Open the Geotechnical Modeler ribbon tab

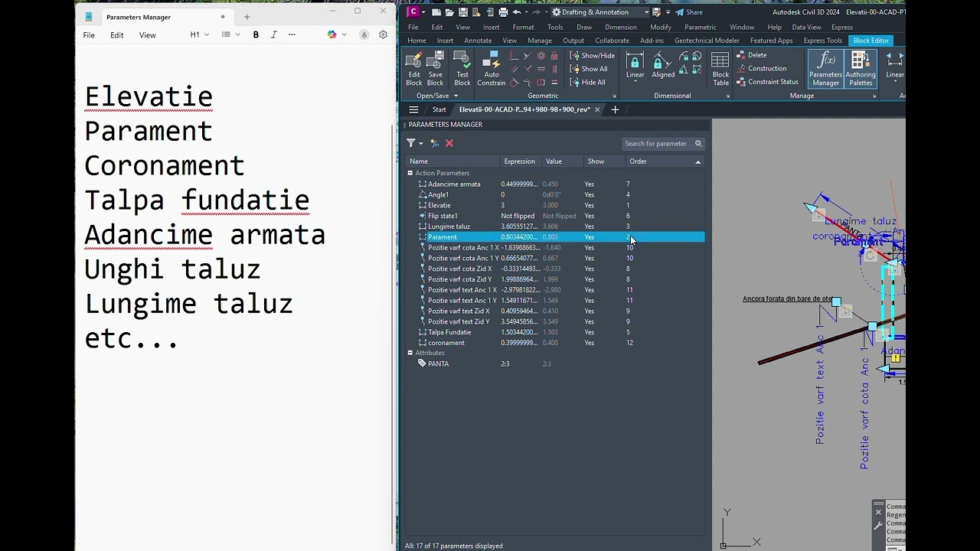click(x=707, y=41)
